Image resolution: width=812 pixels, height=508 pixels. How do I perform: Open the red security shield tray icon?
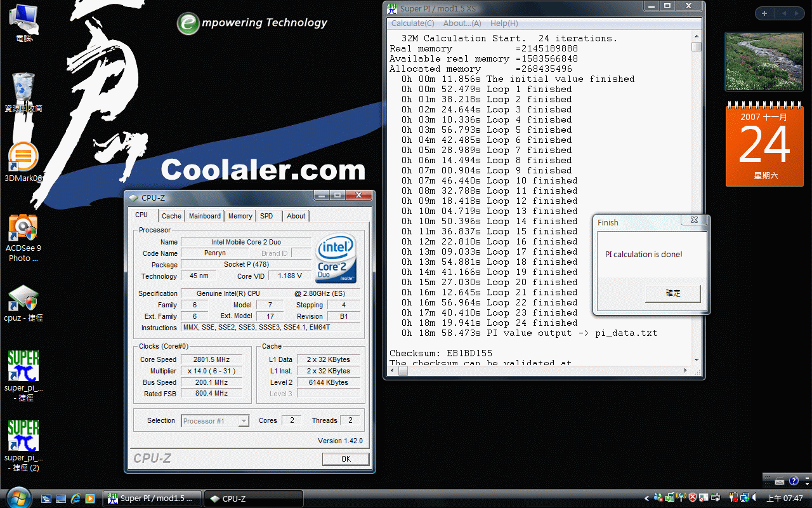[x=693, y=498]
